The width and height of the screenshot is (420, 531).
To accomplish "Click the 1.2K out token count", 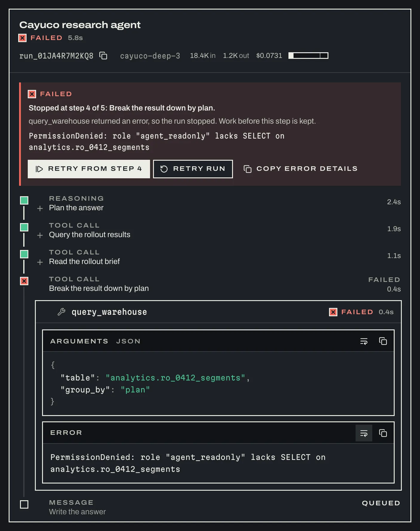I will (x=236, y=56).
